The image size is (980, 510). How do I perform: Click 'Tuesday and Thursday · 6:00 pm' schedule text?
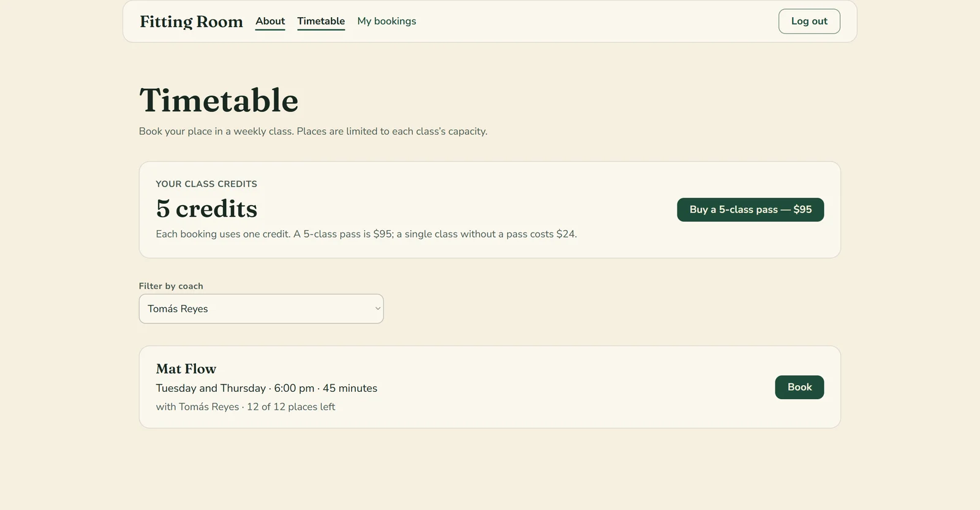pos(235,388)
